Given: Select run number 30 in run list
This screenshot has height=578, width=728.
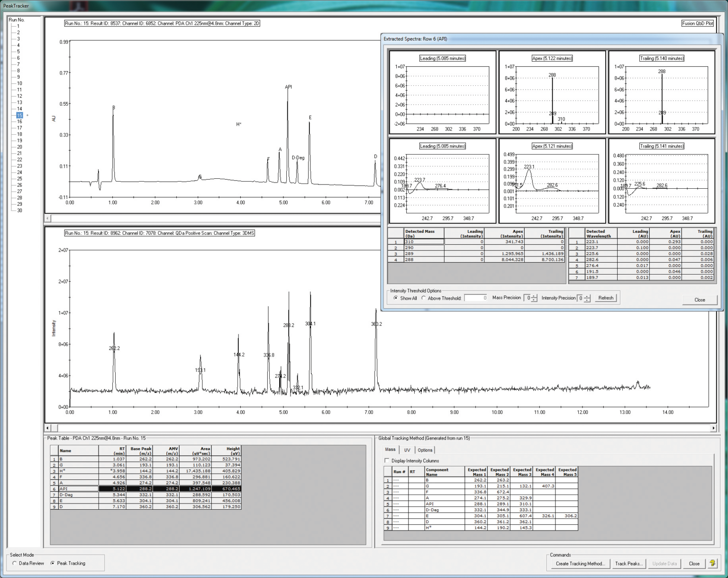Looking at the screenshot, I should [x=19, y=211].
